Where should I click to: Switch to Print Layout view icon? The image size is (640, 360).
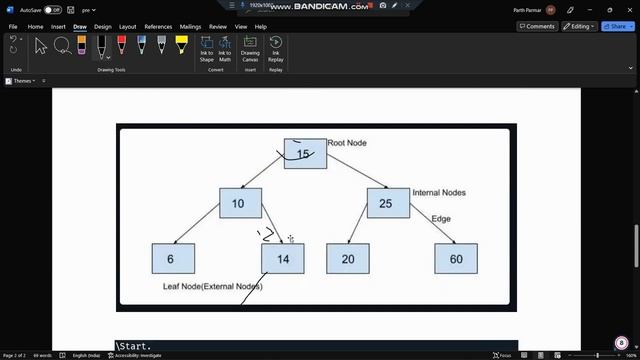541,356
